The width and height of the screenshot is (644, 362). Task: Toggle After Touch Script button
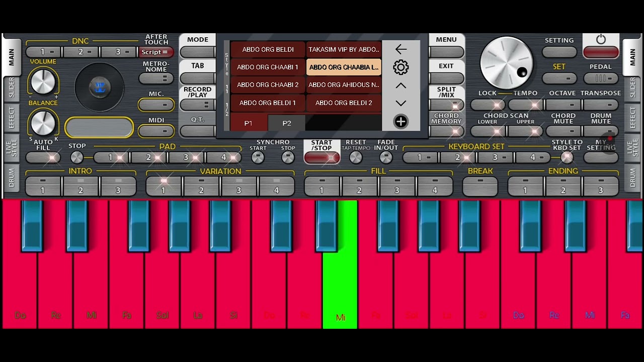pos(156,52)
